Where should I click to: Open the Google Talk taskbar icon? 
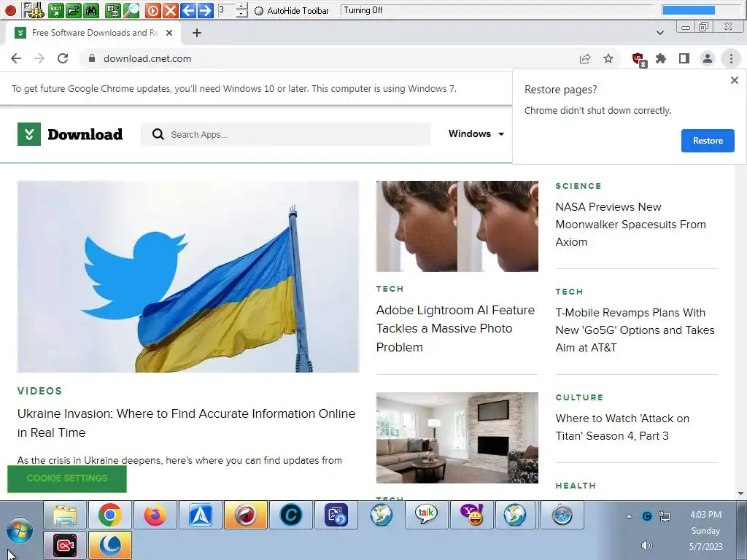pos(426,516)
